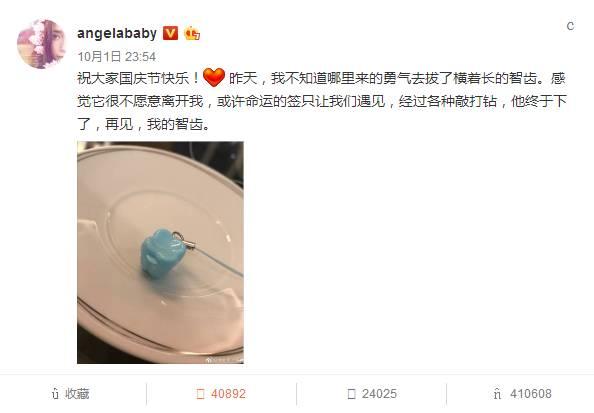
Task: Click the thumbs-up icon before 410608
Action: (497, 394)
